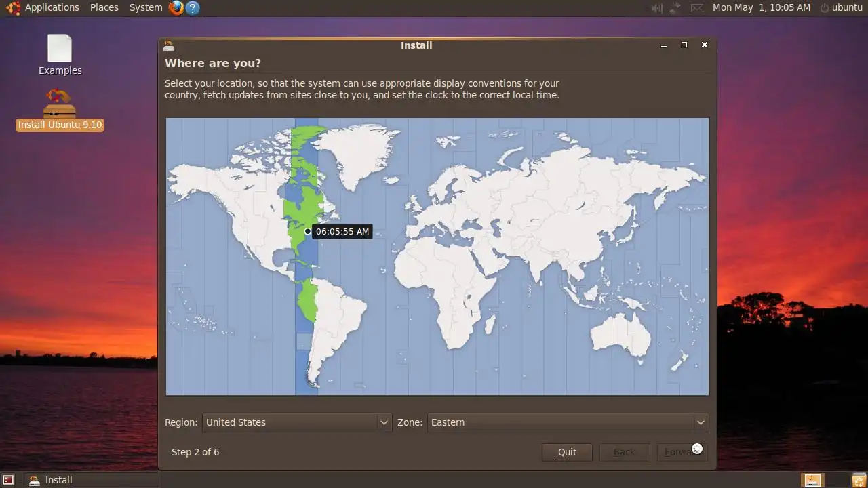Image resolution: width=868 pixels, height=488 pixels.
Task: Open the mail envelope indicator icon
Action: point(697,8)
